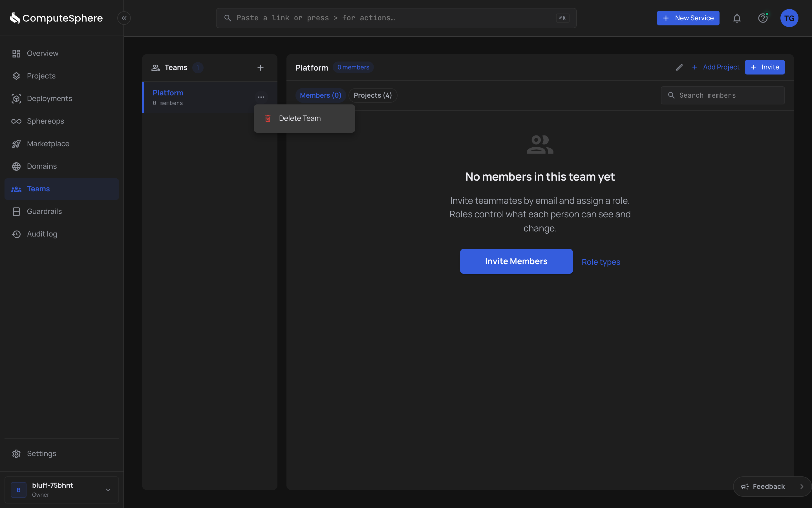Open the Feedback button

(x=763, y=487)
